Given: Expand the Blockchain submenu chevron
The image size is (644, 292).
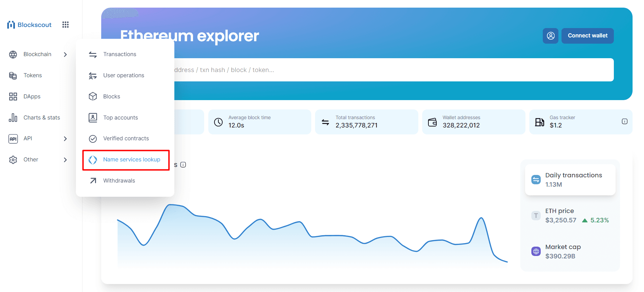Looking at the screenshot, I should coord(66,54).
